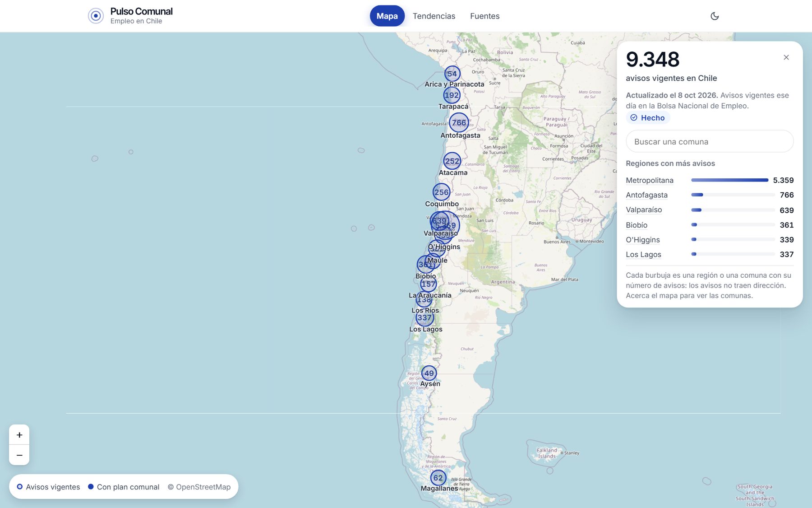This screenshot has width=812, height=508.
Task: Click the 9.348 total avisos number
Action: point(653,59)
